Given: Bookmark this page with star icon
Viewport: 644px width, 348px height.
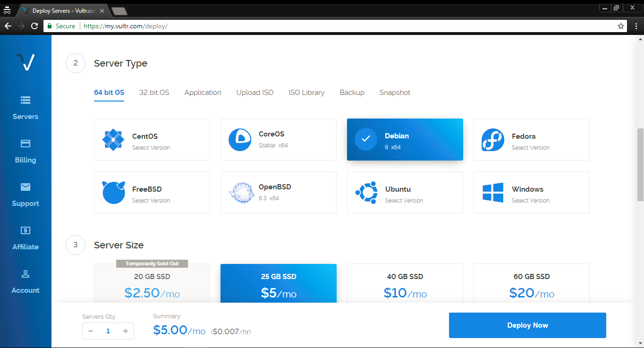Looking at the screenshot, I should (x=621, y=26).
